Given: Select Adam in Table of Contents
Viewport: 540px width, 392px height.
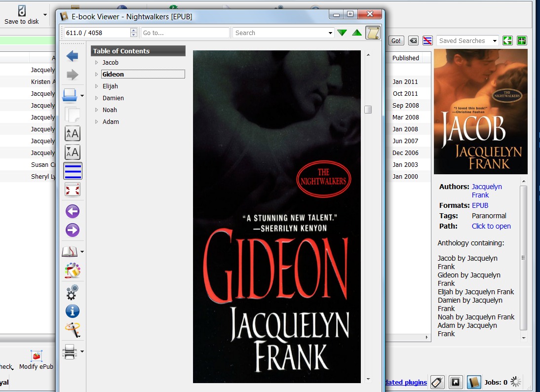Looking at the screenshot, I should click(111, 121).
